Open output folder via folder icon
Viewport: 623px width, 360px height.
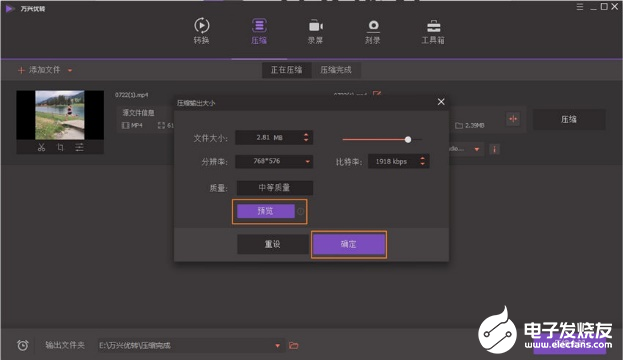294,345
